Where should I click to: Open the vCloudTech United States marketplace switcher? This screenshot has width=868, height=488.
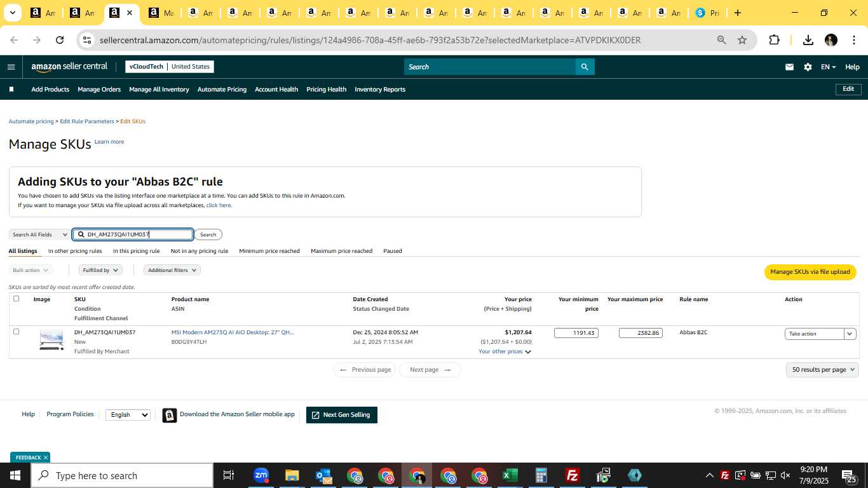coord(170,67)
